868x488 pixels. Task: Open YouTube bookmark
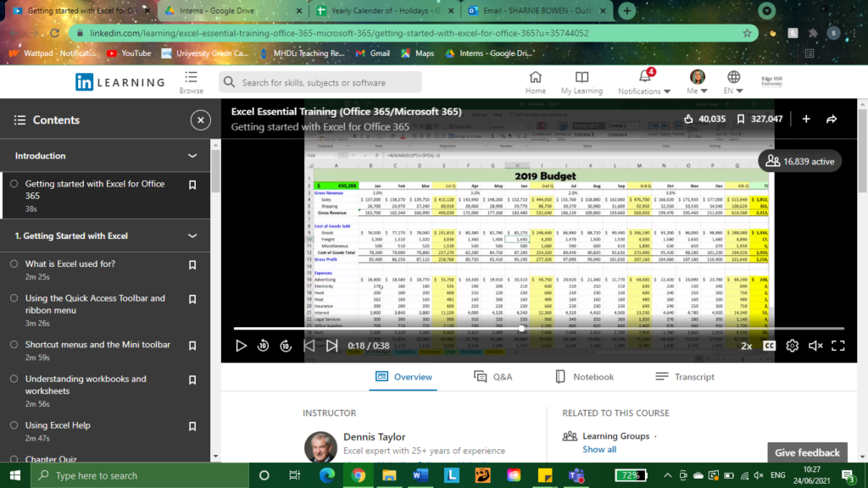click(x=129, y=53)
